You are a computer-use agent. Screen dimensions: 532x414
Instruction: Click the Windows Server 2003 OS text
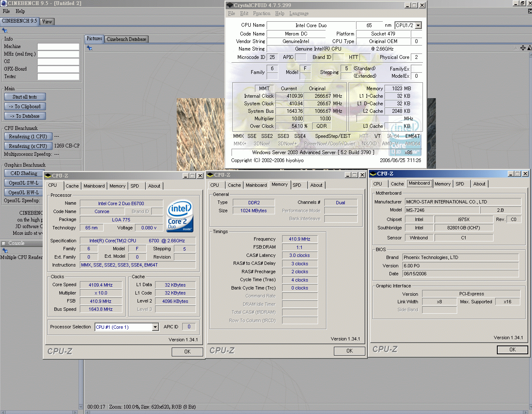point(313,152)
